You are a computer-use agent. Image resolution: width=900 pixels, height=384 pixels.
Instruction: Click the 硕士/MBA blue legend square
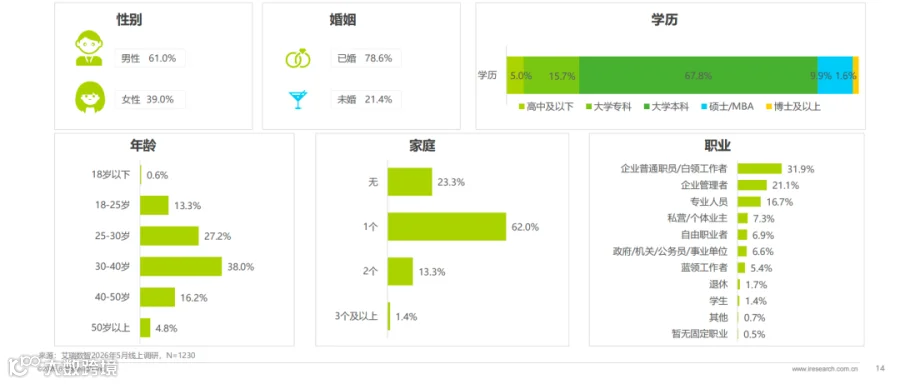click(703, 107)
